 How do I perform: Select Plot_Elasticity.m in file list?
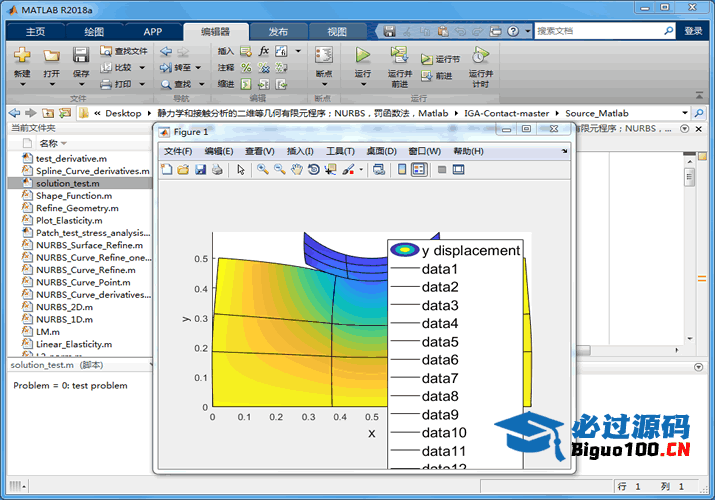(x=80, y=221)
